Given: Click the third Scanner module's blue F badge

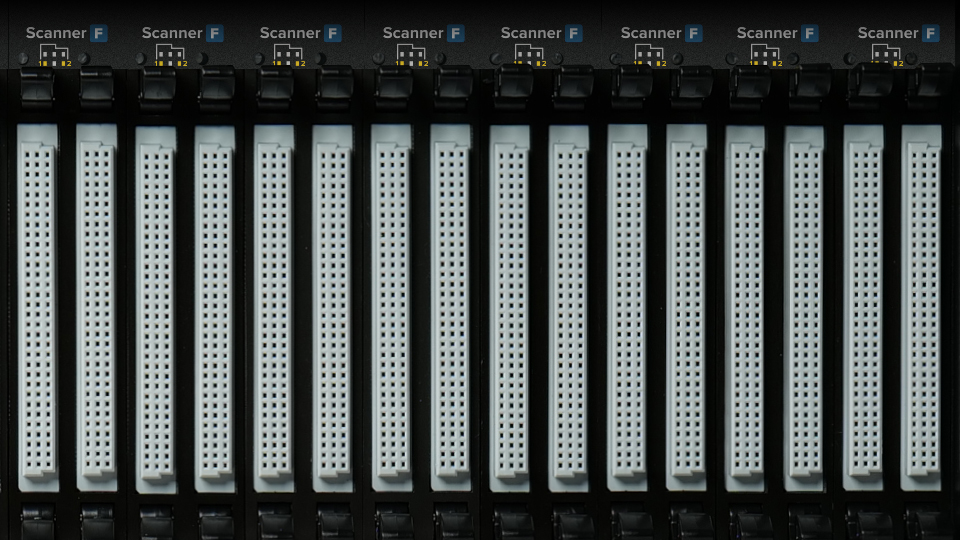Looking at the screenshot, I should pos(332,33).
